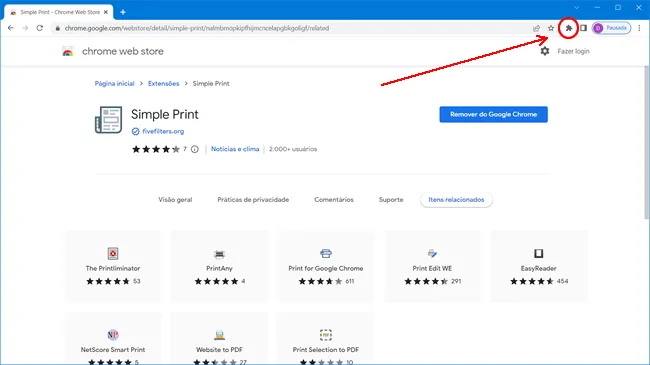
Task: Open the Extensions puzzle icon menu
Action: (568, 28)
